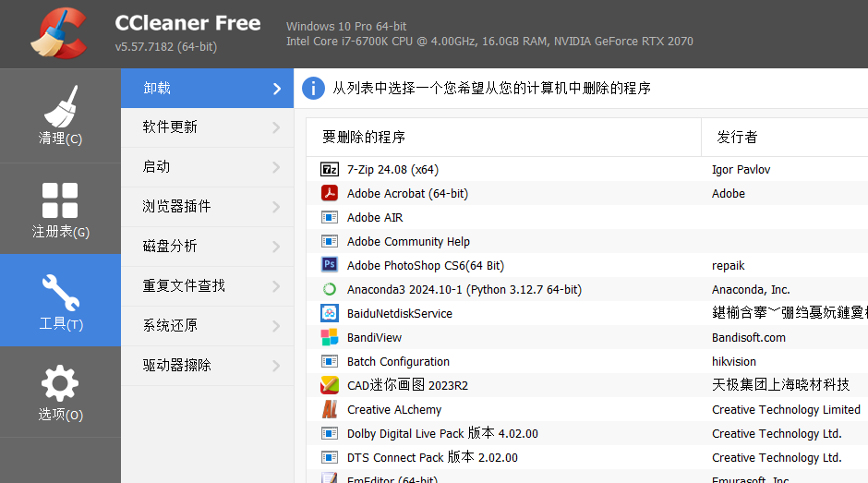Click the v5.57.7182 (64-bit) version text
This screenshot has width=868, height=483.
point(166,47)
